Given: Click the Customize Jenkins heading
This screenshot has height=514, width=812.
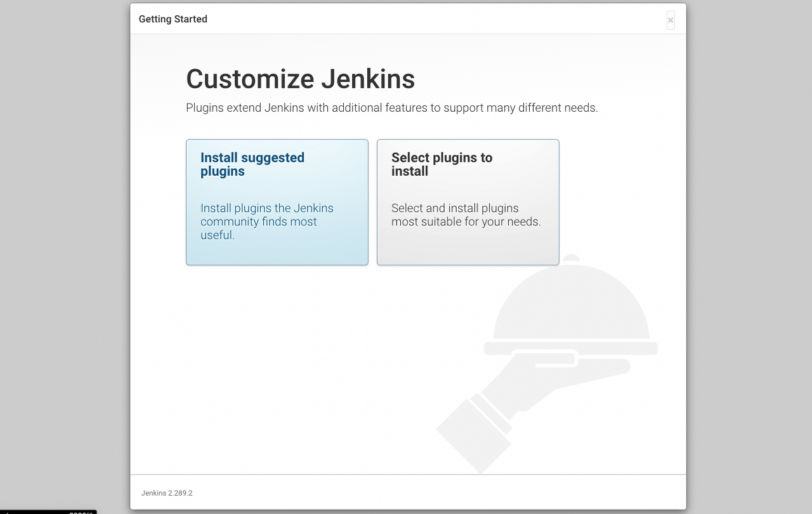Looking at the screenshot, I should click(300, 79).
